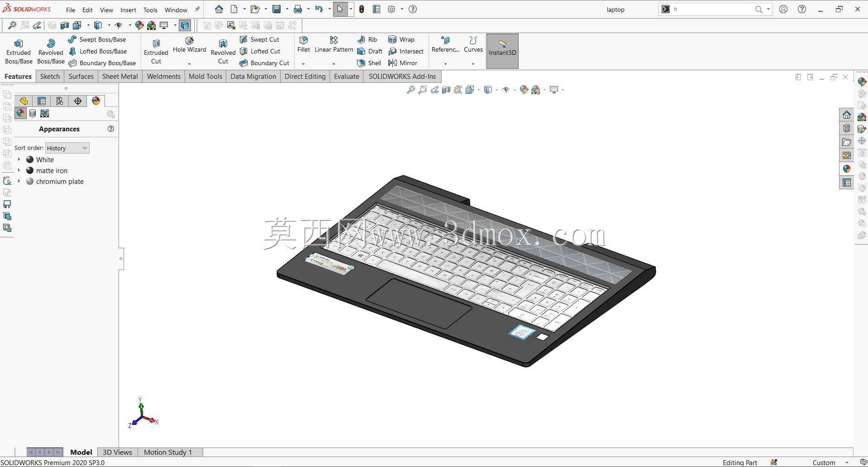Screen dimensions: 868x467
Task: Click the Rebuild traffic light icon
Action: tap(362, 9)
